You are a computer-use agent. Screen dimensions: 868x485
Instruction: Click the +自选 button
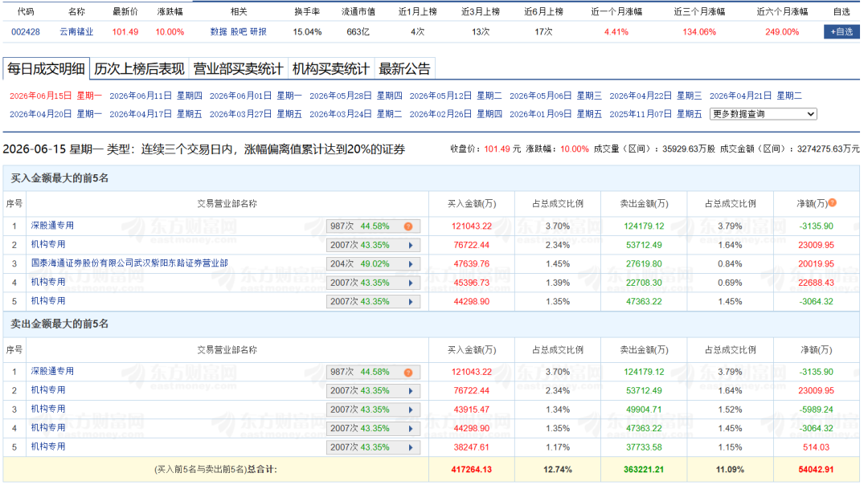coord(841,31)
